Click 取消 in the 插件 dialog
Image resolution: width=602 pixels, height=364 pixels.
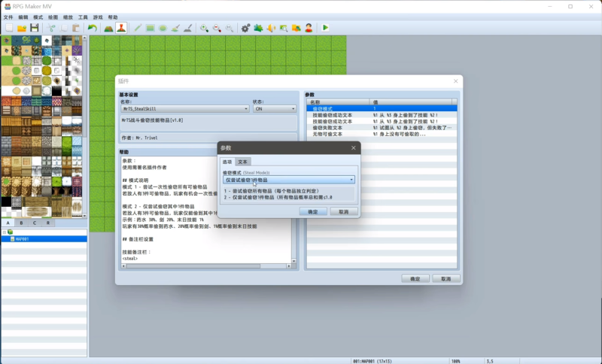click(446, 279)
